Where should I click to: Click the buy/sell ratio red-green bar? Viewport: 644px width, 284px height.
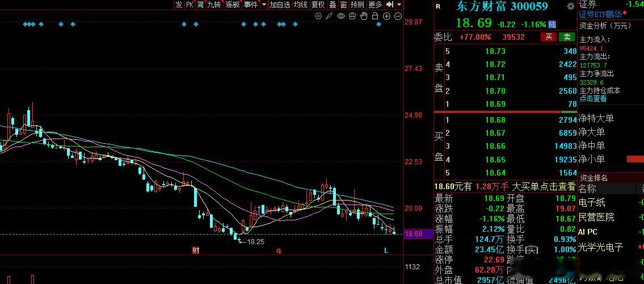coord(506,112)
